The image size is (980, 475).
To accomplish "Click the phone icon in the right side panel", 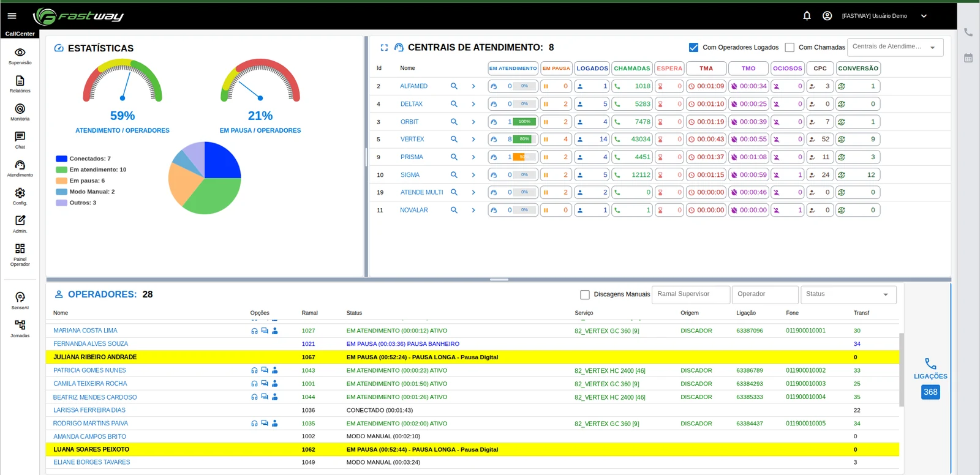I will 968,32.
